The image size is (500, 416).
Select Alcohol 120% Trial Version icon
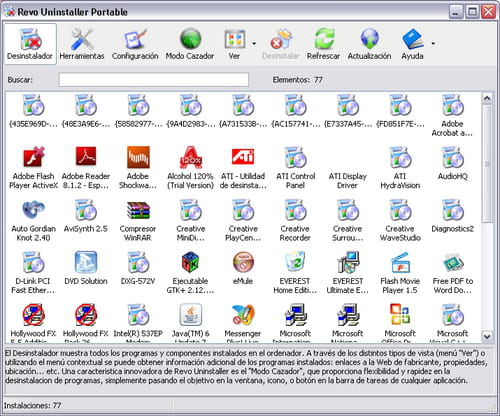tap(190, 157)
